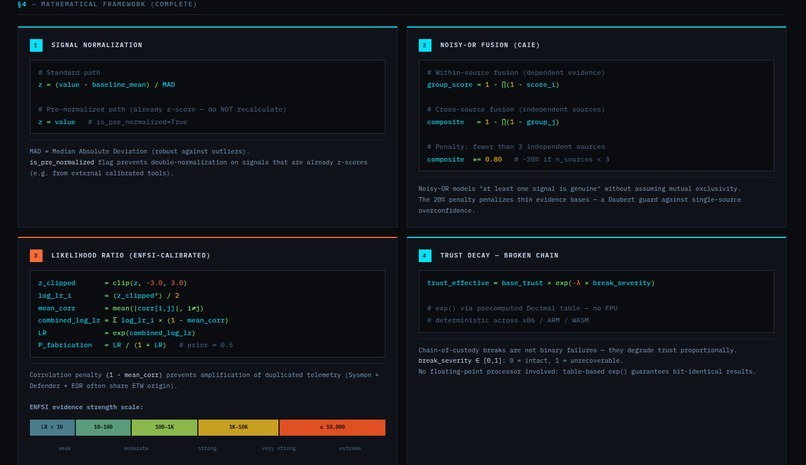Click the 'TRUST DECAY — BROKEN CHAIN' heading
This screenshot has height=465, width=806.
(499, 255)
